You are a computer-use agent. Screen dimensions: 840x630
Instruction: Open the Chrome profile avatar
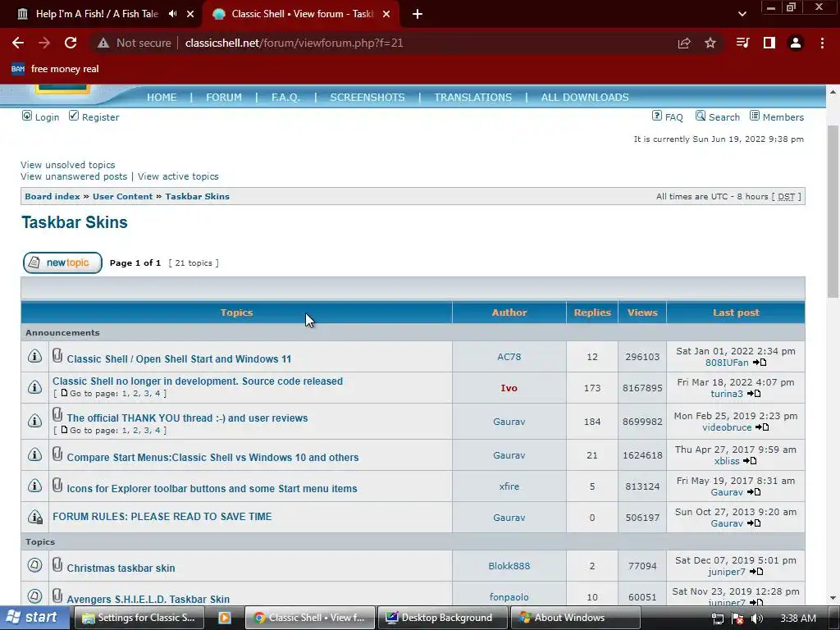pyautogui.click(x=796, y=43)
